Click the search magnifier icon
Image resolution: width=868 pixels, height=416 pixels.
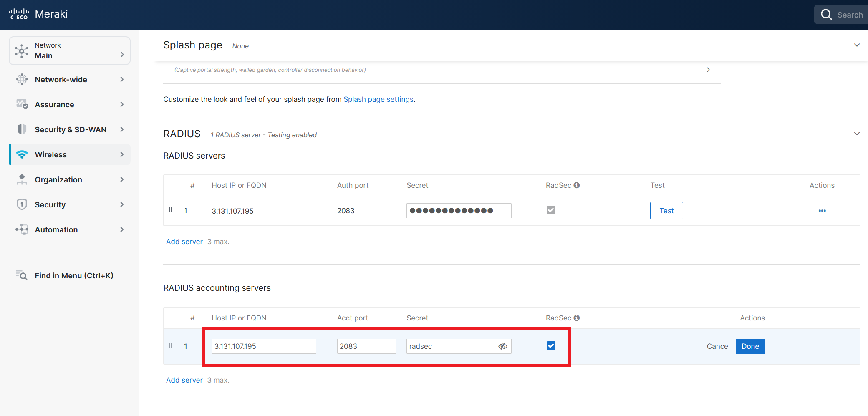point(826,15)
